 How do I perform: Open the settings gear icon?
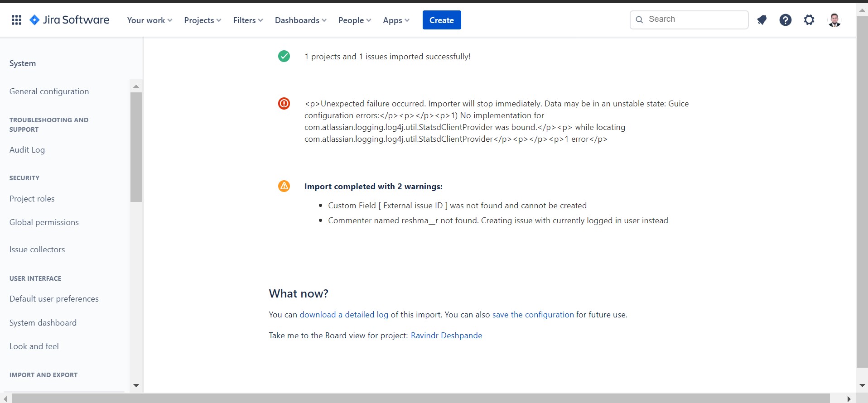809,20
